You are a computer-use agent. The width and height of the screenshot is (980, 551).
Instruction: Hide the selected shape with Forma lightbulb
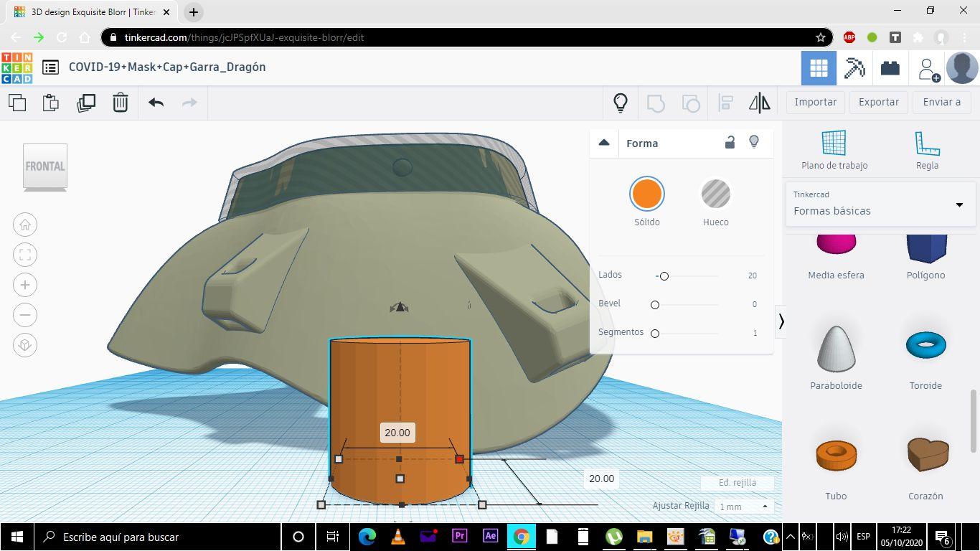click(754, 142)
